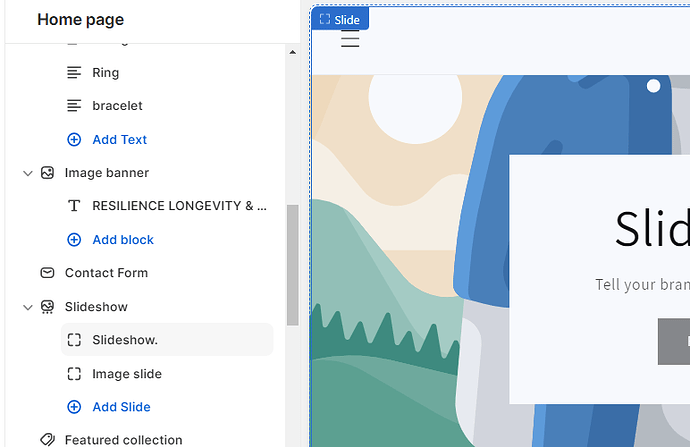The width and height of the screenshot is (690, 447).
Task: Click the T heading icon of RESILIENCE block
Action: coord(74,206)
